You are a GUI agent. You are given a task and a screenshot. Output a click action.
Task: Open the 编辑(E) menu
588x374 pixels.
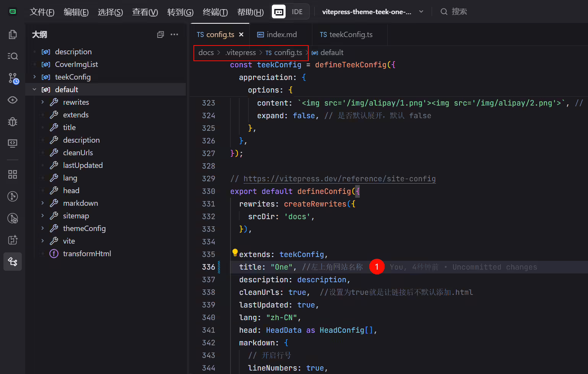coord(76,12)
